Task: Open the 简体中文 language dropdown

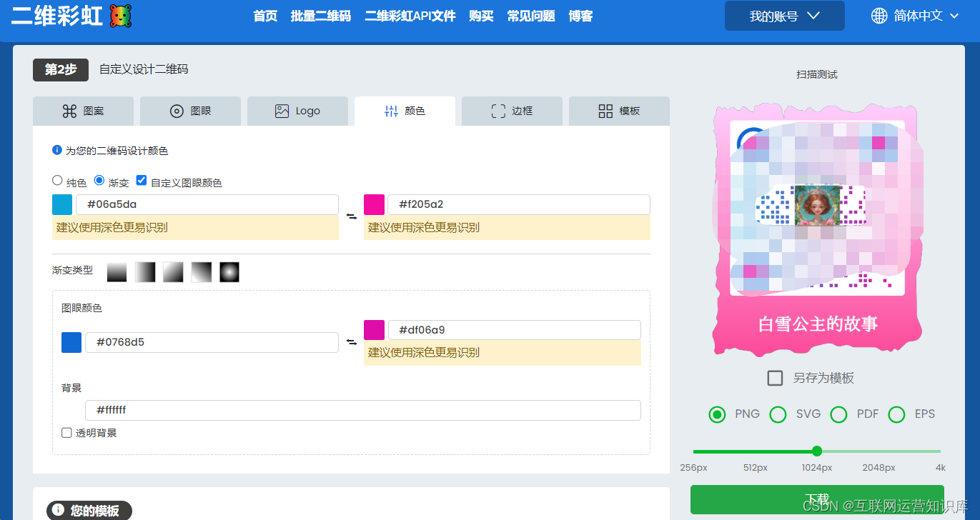Action: pyautogui.click(x=915, y=16)
